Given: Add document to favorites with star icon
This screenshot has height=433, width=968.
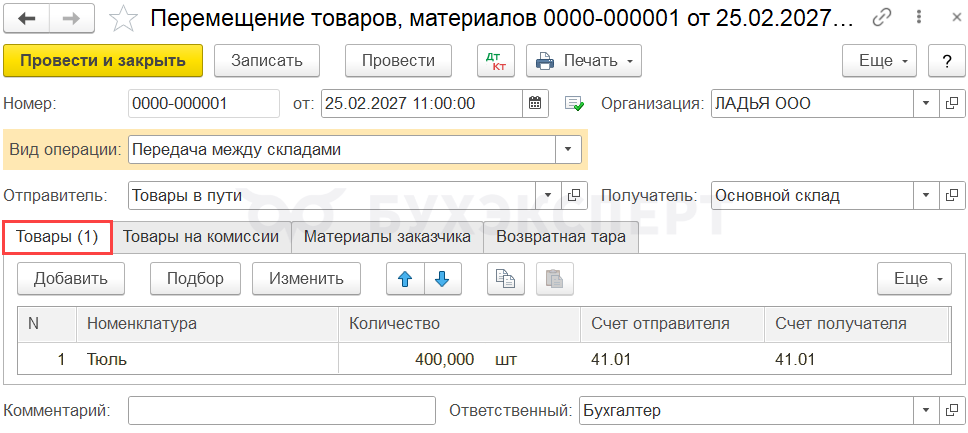Looking at the screenshot, I should tap(122, 20).
